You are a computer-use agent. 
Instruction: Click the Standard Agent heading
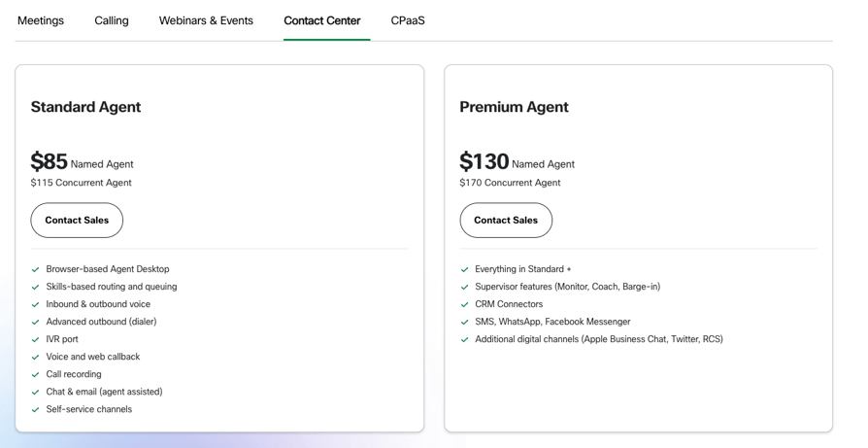(x=85, y=107)
